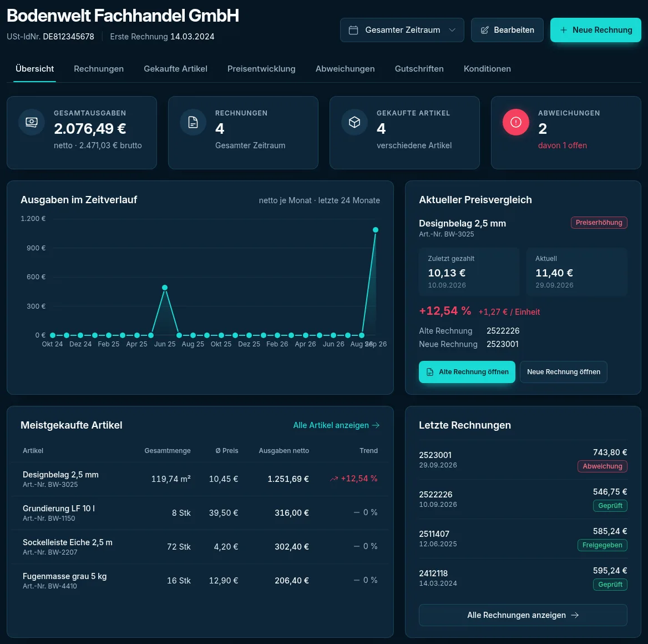This screenshot has width=648, height=644.
Task: Click the Gesamtausgaben money icon
Action: click(32, 122)
